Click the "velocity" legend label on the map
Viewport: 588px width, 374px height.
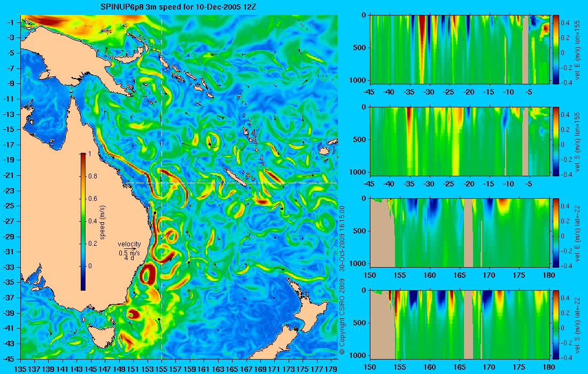point(129,244)
